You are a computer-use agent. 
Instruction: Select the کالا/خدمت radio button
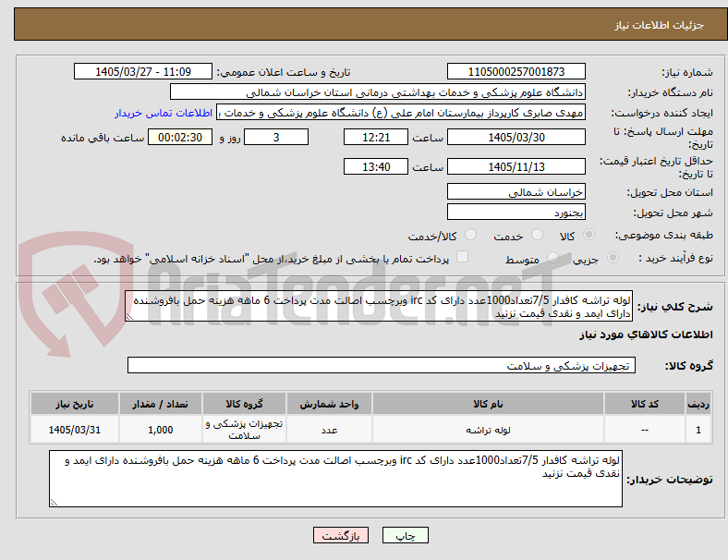tap(471, 235)
